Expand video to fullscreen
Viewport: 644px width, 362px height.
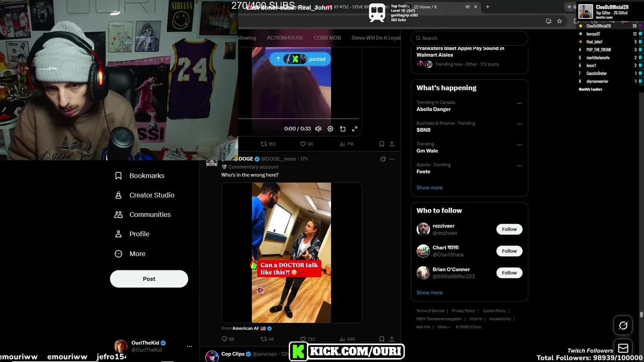click(x=355, y=129)
